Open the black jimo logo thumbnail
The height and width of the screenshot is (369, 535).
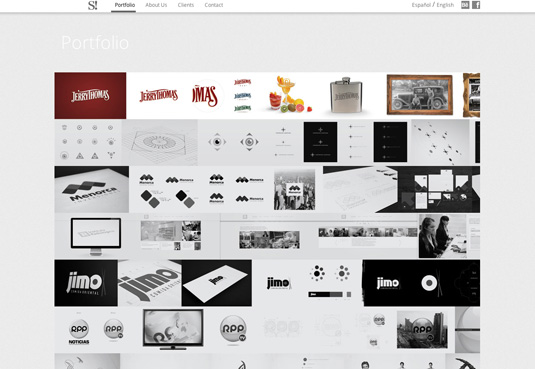86,283
